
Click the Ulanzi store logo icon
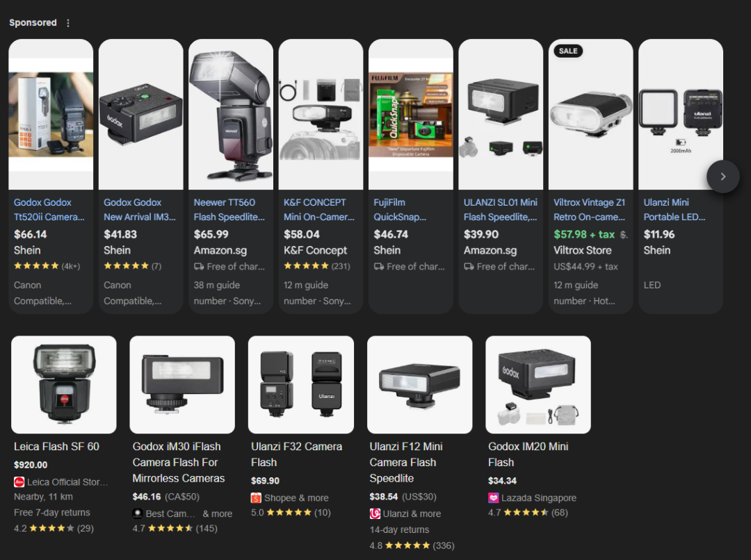[375, 513]
